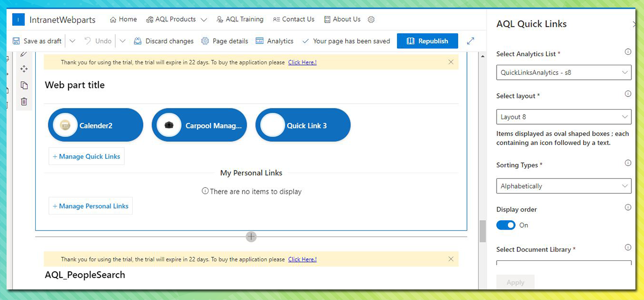Click the Republish button

[x=428, y=41]
